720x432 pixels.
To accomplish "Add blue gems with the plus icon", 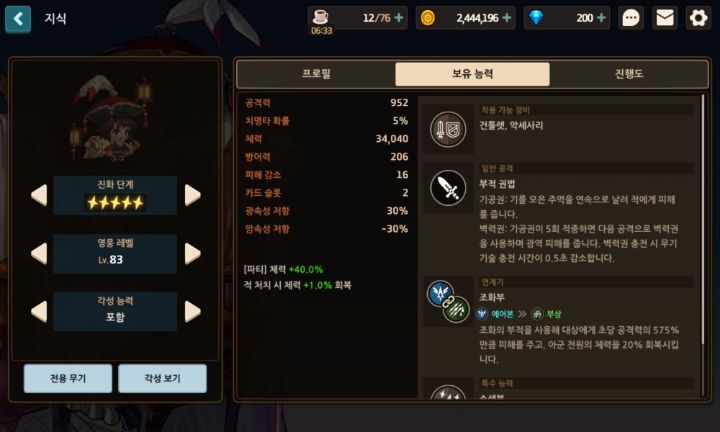I will pos(601,18).
